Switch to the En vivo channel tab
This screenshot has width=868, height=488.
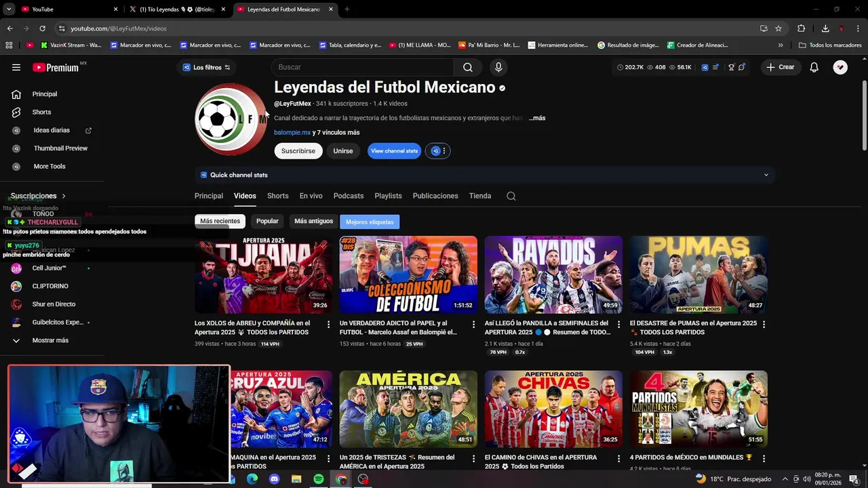click(x=311, y=196)
